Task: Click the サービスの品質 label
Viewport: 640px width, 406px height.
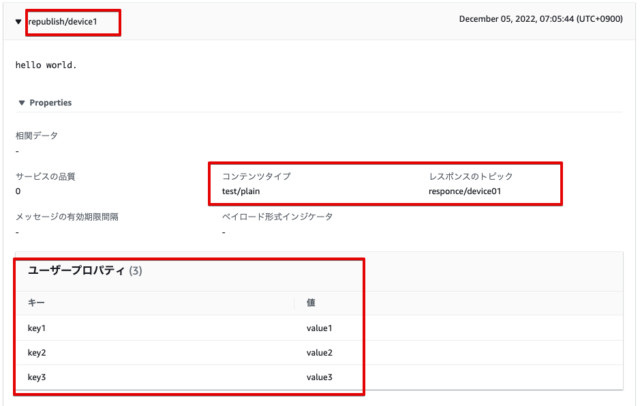Action: tap(45, 177)
